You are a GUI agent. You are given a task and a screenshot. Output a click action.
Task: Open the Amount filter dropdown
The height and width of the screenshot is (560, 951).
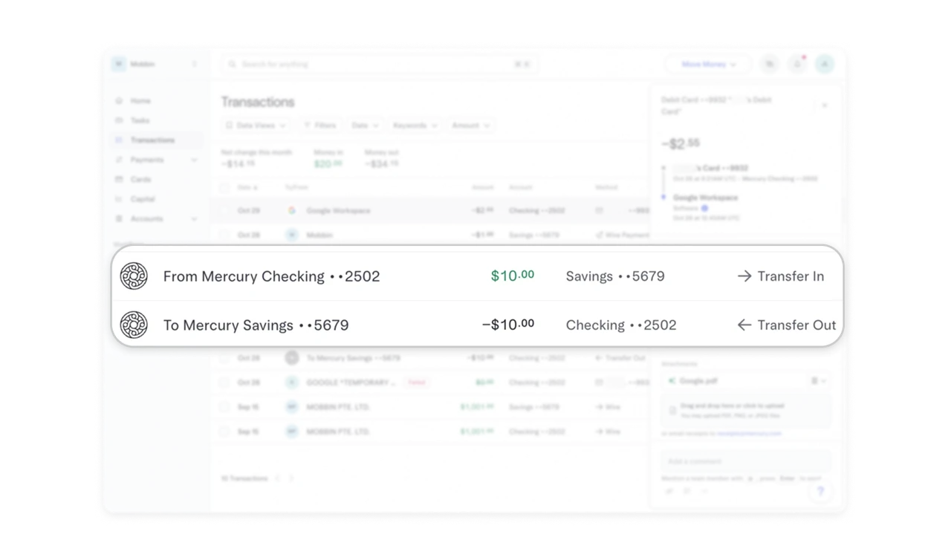[471, 126]
